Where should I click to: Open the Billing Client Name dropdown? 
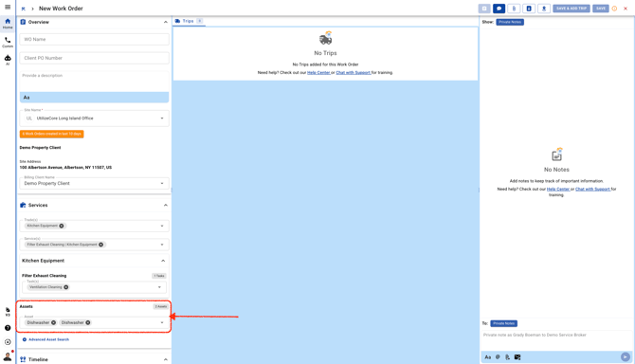(x=162, y=183)
